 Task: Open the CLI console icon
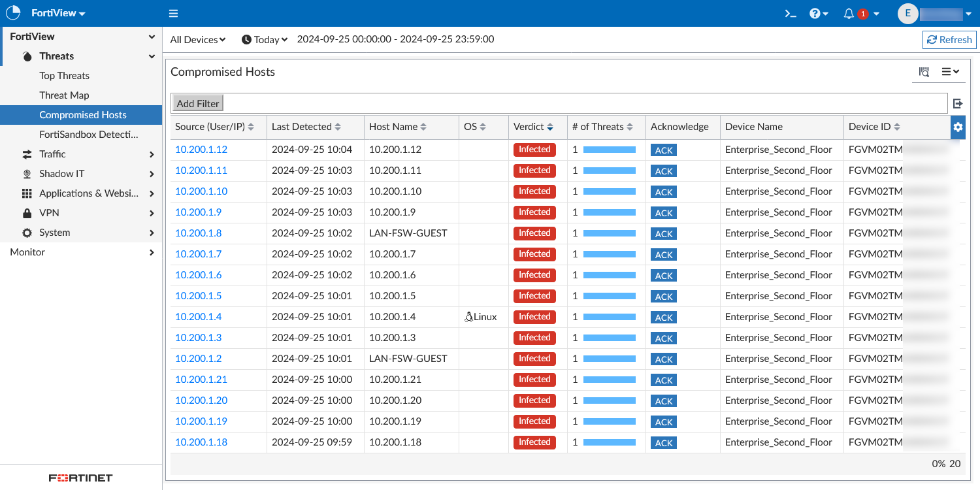791,13
